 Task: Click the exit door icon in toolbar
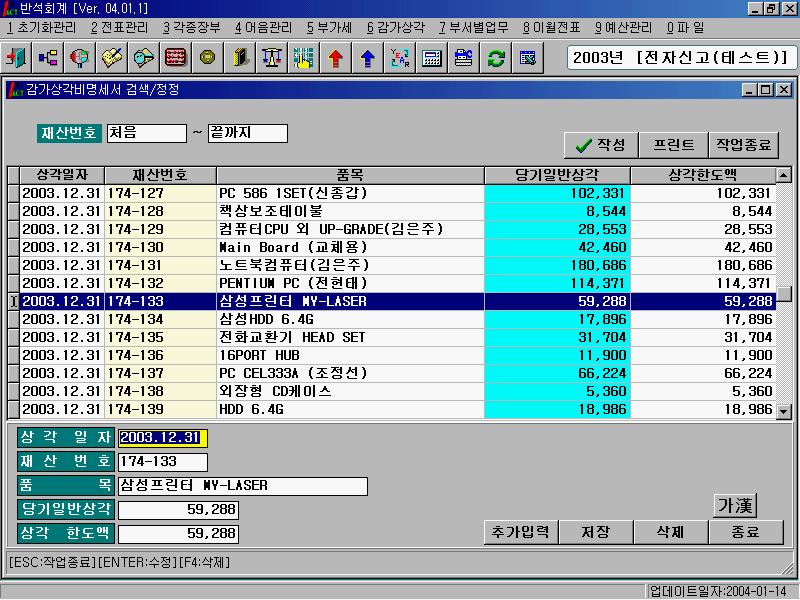pyautogui.click(x=17, y=58)
